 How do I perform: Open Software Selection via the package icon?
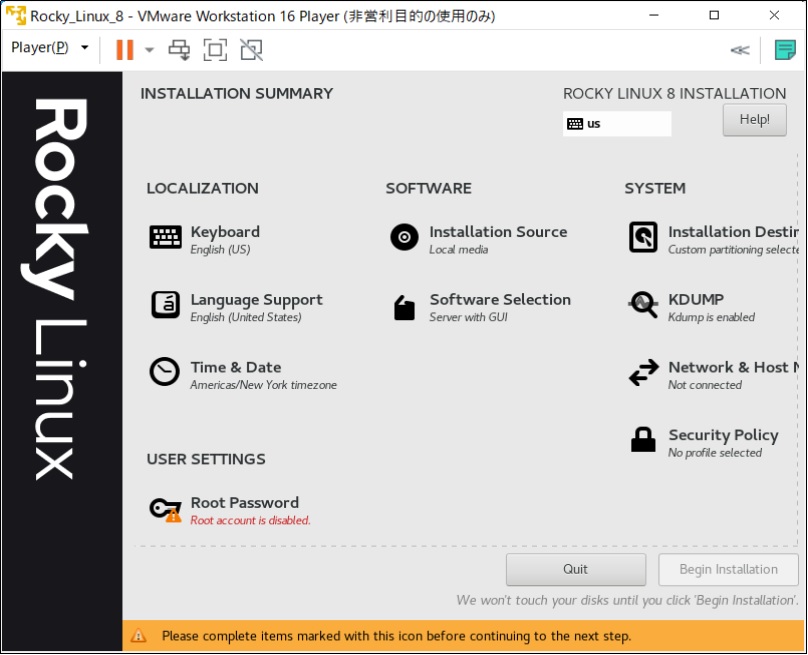pos(403,305)
